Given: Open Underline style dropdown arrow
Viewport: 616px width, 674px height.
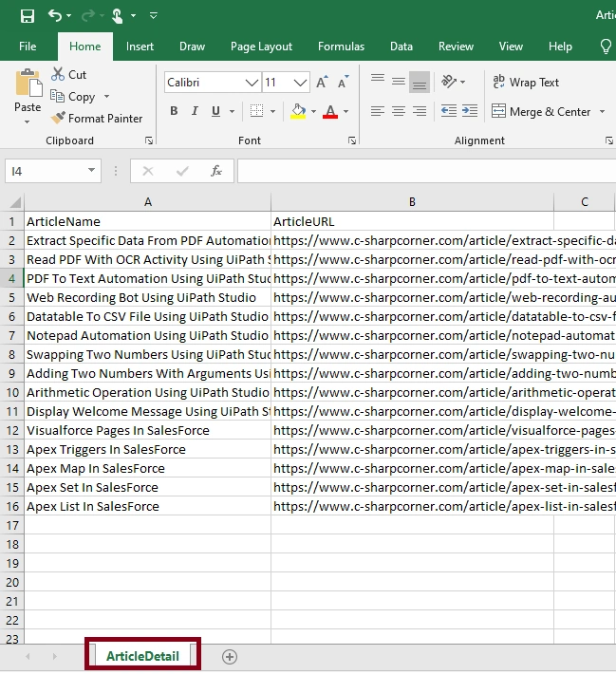Looking at the screenshot, I should pos(232,111).
